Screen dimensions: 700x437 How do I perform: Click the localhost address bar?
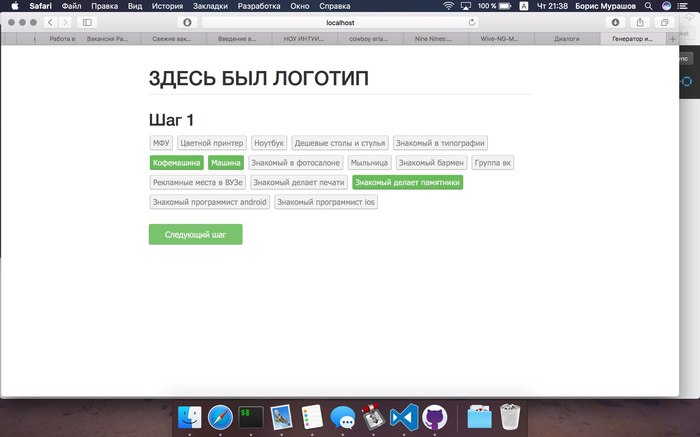pyautogui.click(x=340, y=21)
